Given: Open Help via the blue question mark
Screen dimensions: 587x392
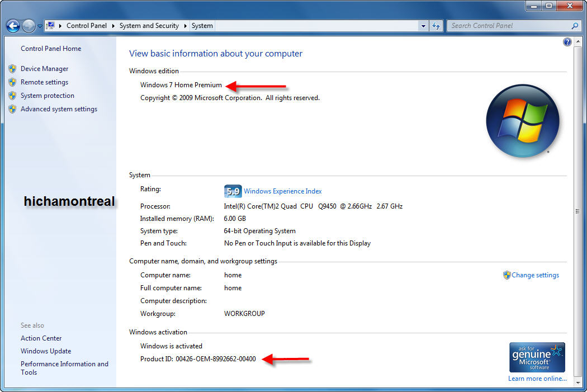Looking at the screenshot, I should [567, 42].
